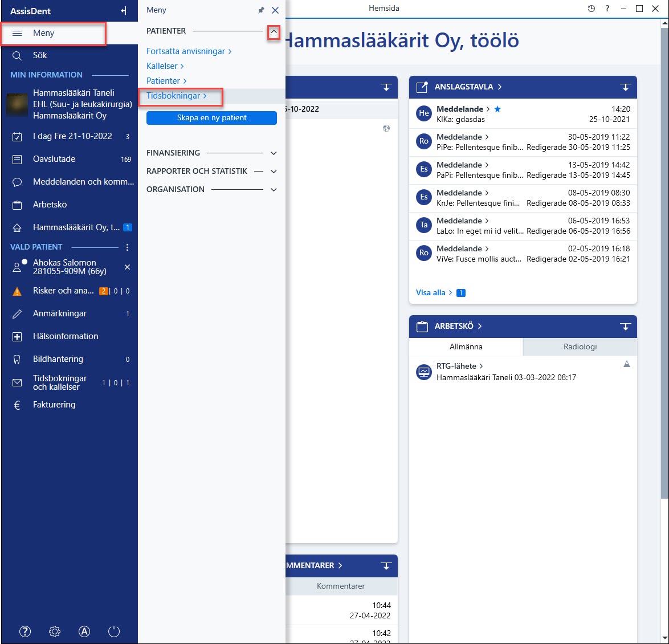Open the LaLo message from 06-05-2019
Screen dimensions: 669x644
(x=523, y=226)
